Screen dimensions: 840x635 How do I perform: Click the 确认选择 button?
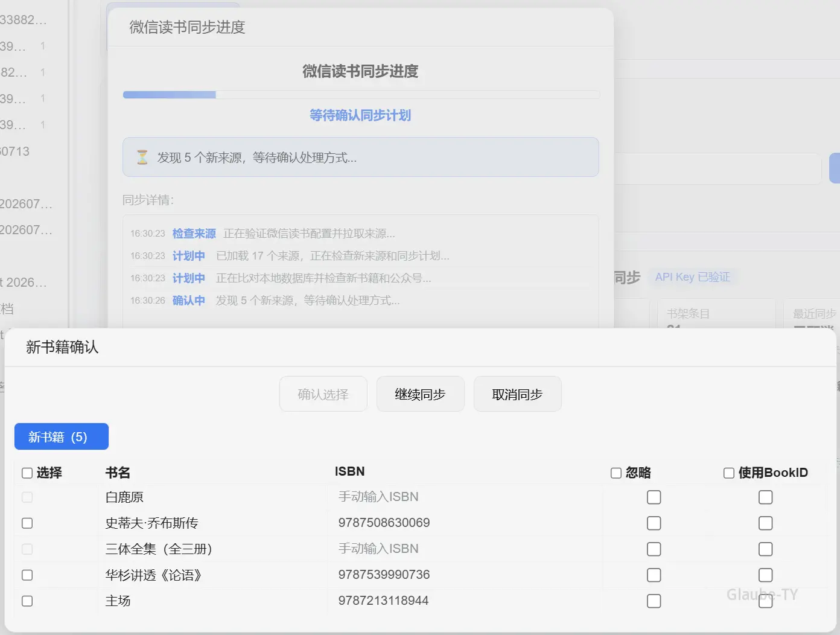pyautogui.click(x=323, y=394)
